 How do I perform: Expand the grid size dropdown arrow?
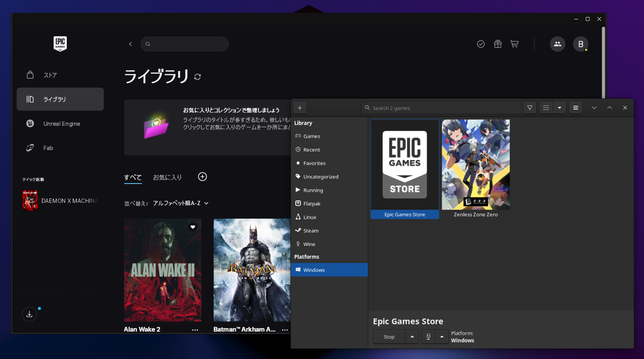click(x=559, y=108)
